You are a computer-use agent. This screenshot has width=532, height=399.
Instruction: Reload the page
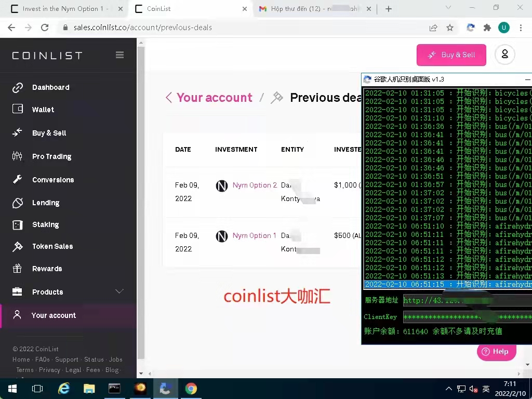coord(45,28)
